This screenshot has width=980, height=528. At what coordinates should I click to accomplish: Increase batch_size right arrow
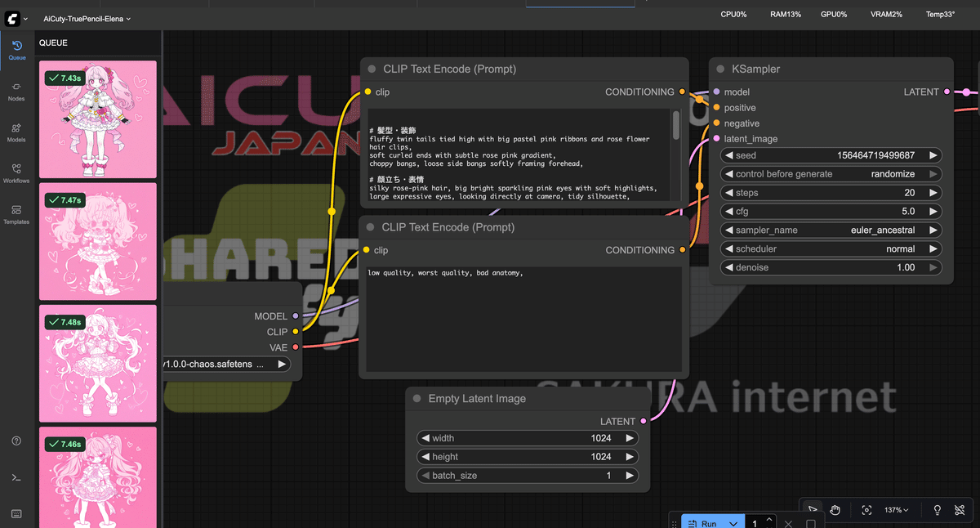(x=629, y=476)
